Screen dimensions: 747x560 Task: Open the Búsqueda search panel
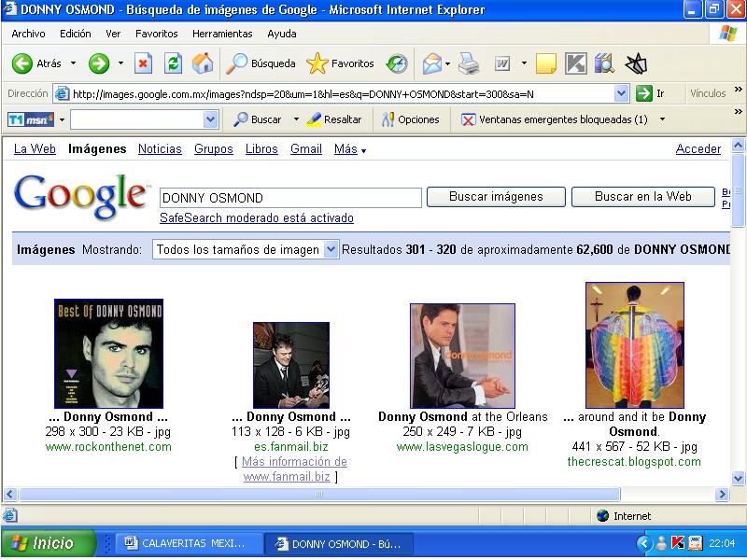click(x=261, y=63)
